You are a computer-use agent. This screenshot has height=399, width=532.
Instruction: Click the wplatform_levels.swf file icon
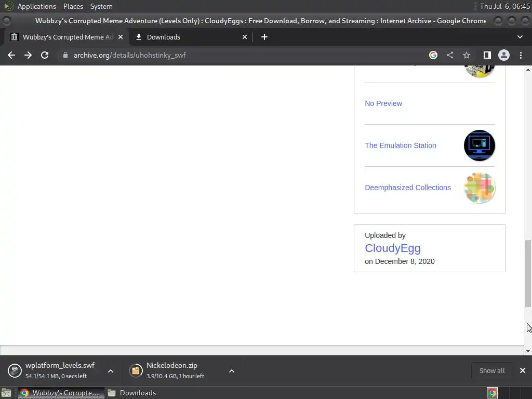point(15,370)
